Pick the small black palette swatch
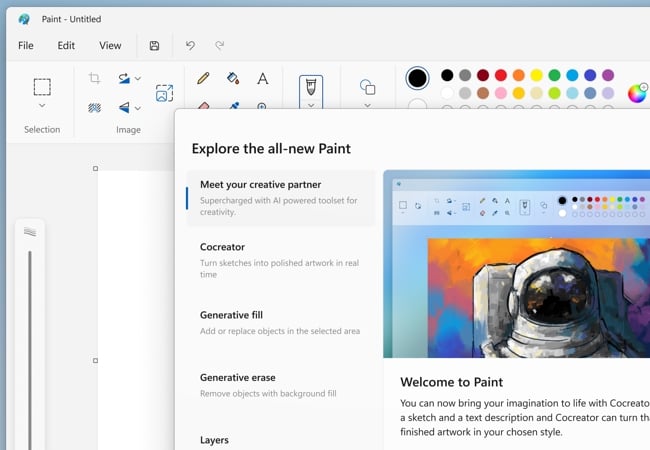This screenshot has height=450, width=650. point(447,75)
